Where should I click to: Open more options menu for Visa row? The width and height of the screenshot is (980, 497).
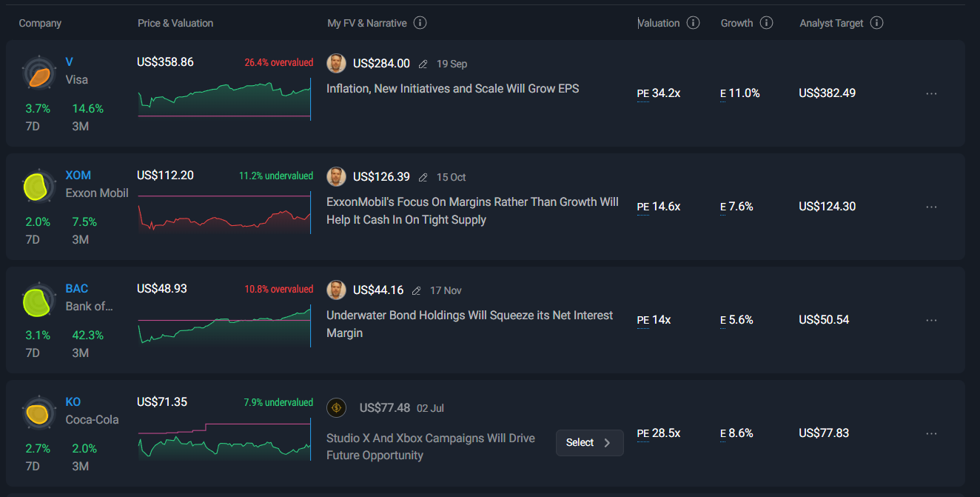(x=931, y=93)
